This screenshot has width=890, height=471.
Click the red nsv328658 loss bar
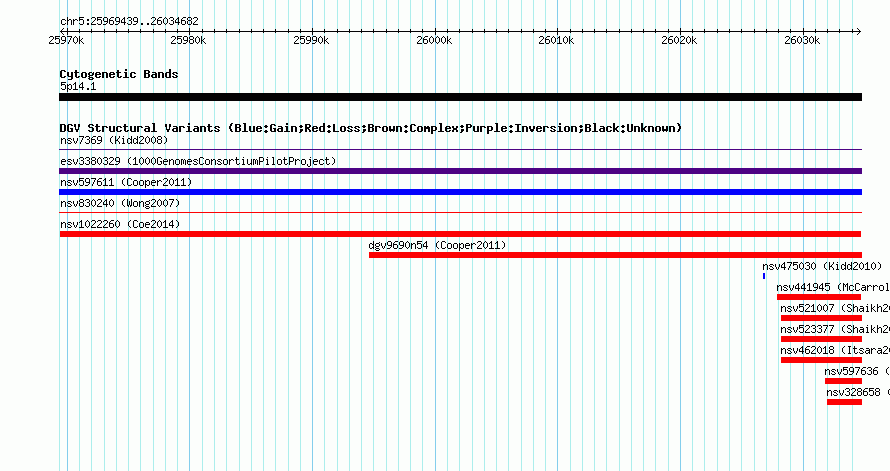[845, 402]
